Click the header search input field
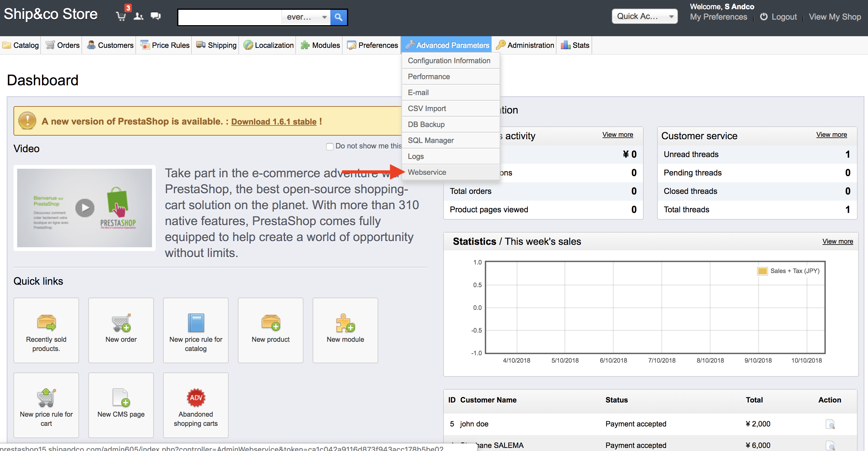 (x=230, y=17)
